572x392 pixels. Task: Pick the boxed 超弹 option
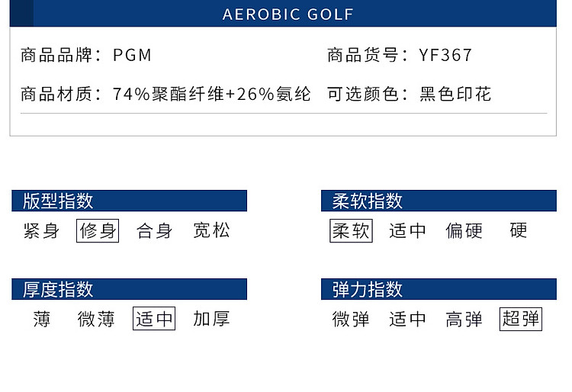521,320
